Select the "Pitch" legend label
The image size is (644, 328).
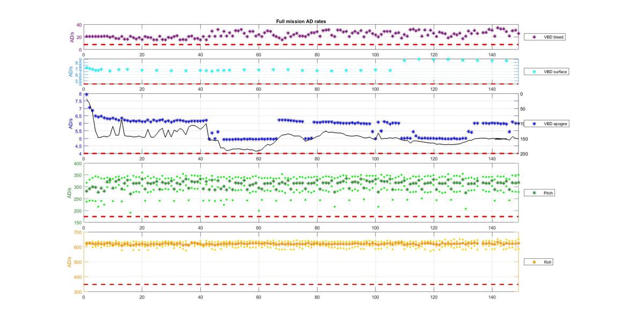pos(549,192)
